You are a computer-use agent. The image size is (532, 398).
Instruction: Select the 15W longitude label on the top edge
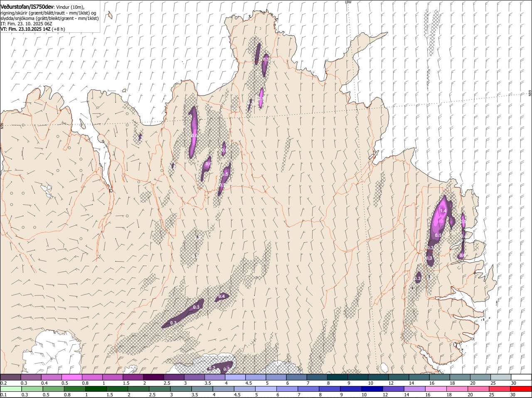point(348,2)
